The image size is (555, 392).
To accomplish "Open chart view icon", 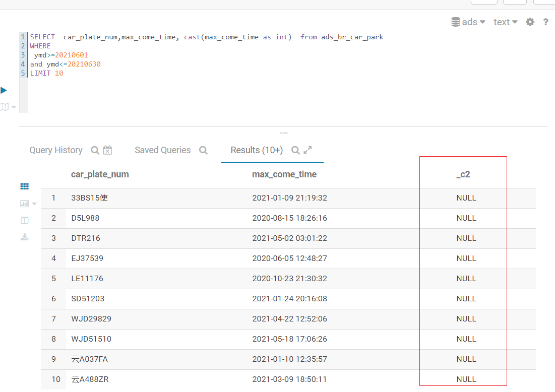I will click(x=24, y=204).
